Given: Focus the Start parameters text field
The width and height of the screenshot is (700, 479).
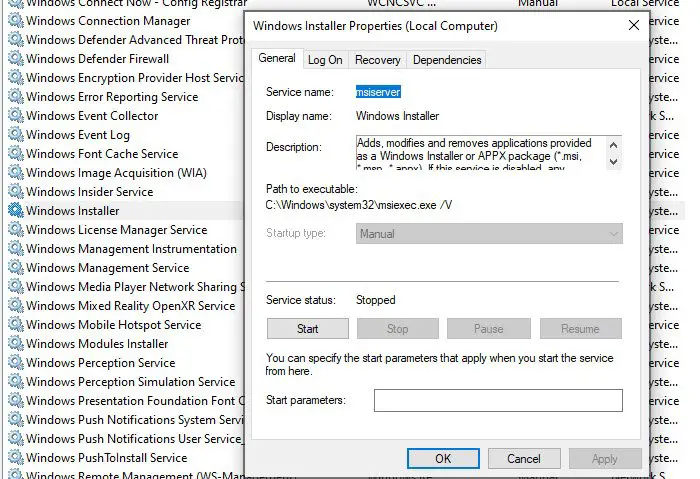Looking at the screenshot, I should pyautogui.click(x=498, y=400).
